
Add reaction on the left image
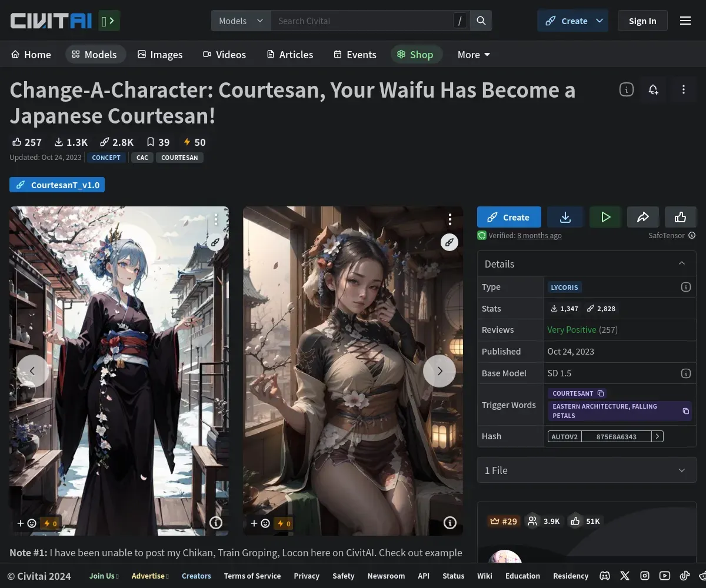[27, 523]
